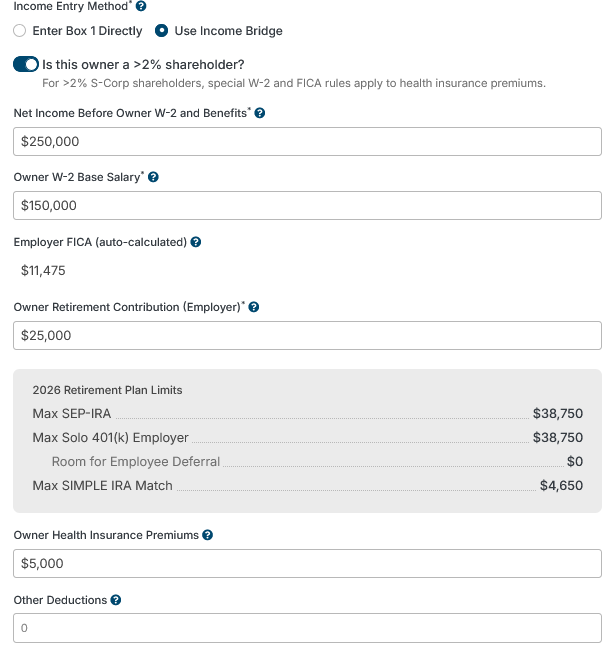
Task: Open Employer FICA auto-calculated help icon
Action: 196,242
